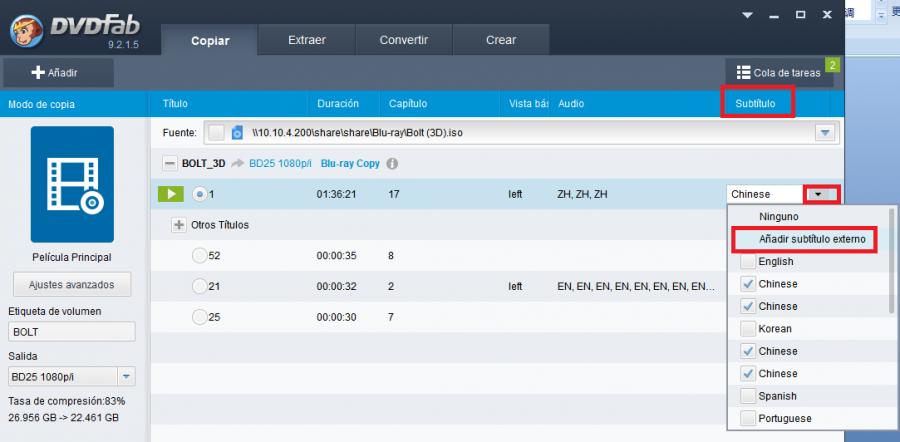
Task: Click the plus icon on Añadir
Action: click(x=38, y=72)
